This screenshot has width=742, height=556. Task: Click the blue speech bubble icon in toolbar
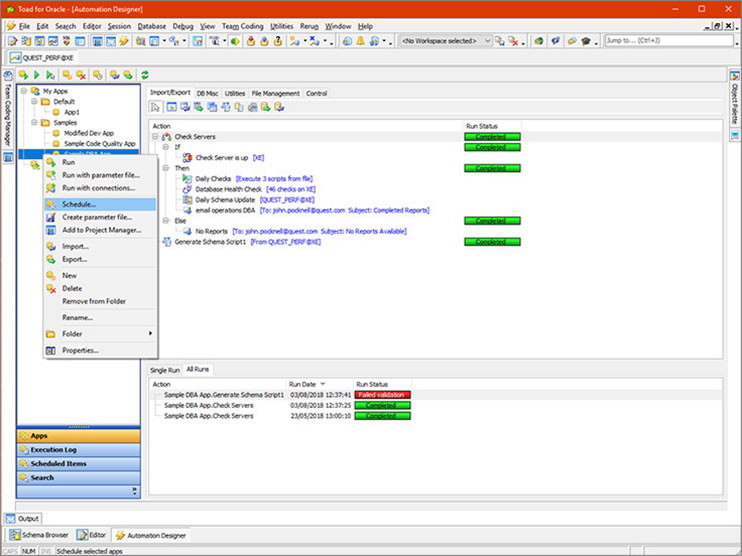(556, 41)
